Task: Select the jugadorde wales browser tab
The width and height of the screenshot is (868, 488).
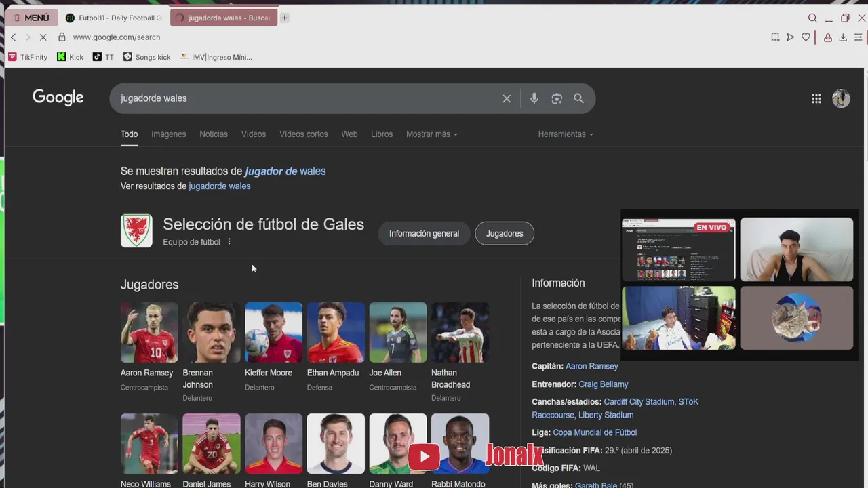Action: 224,18
